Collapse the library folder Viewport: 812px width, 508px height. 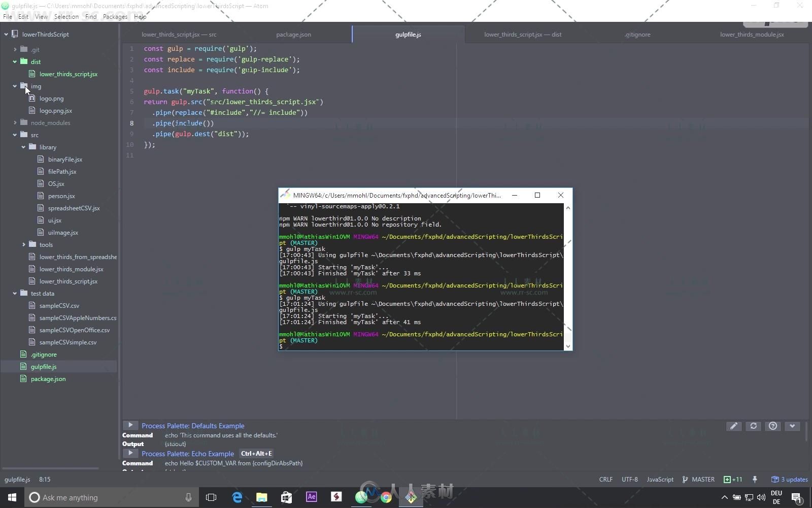(23, 147)
